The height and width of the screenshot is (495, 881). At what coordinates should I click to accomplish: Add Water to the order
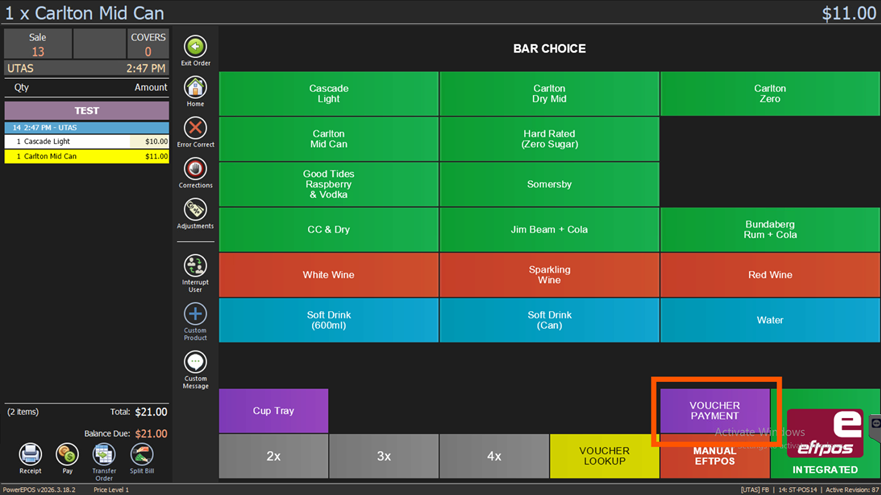pyautogui.click(x=770, y=320)
